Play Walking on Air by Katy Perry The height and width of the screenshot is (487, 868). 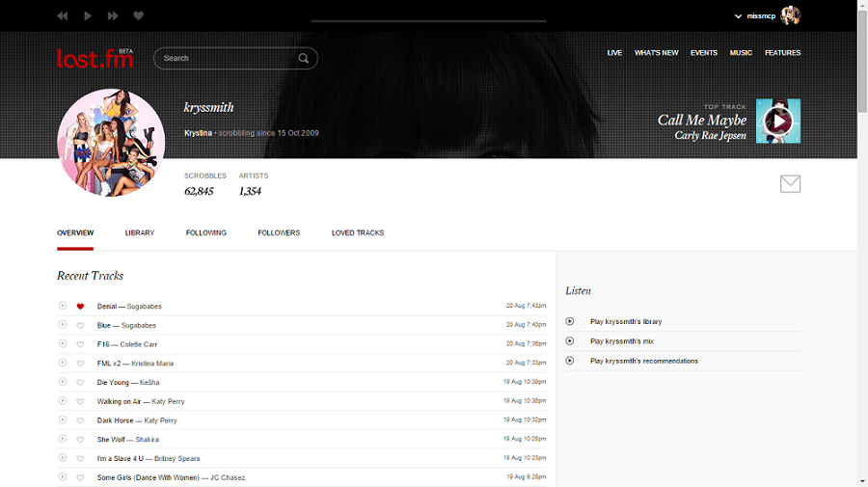click(63, 400)
